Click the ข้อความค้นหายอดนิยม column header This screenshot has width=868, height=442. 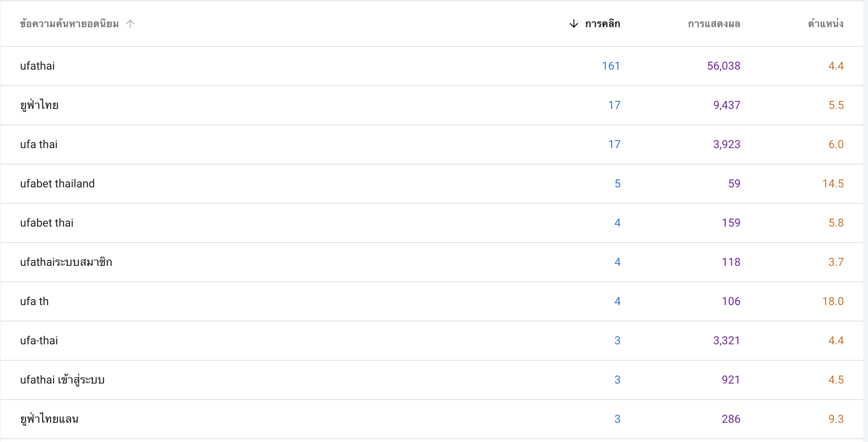69,24
